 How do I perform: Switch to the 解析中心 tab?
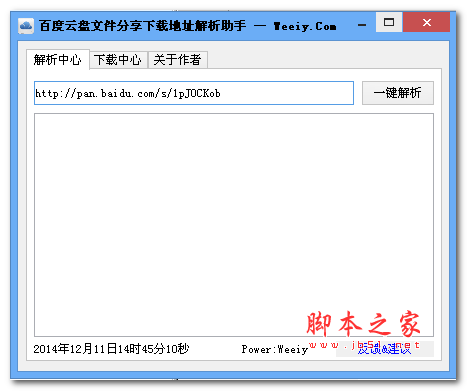click(58, 60)
